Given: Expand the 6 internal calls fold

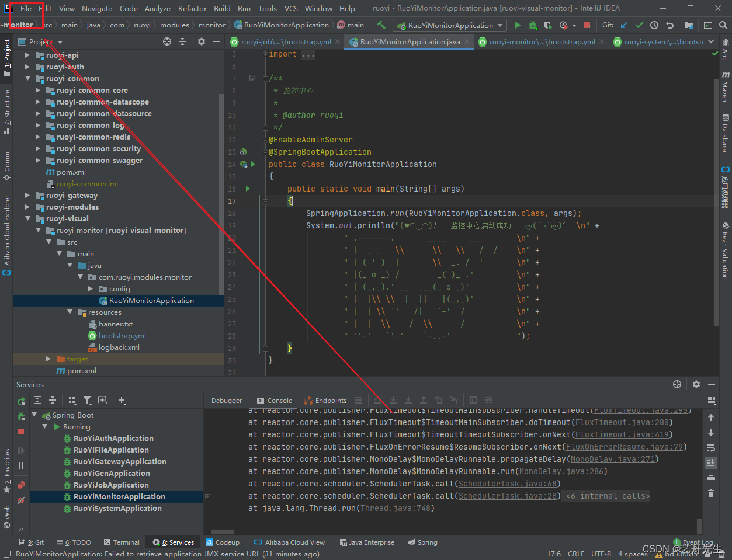Looking at the screenshot, I should [x=608, y=496].
